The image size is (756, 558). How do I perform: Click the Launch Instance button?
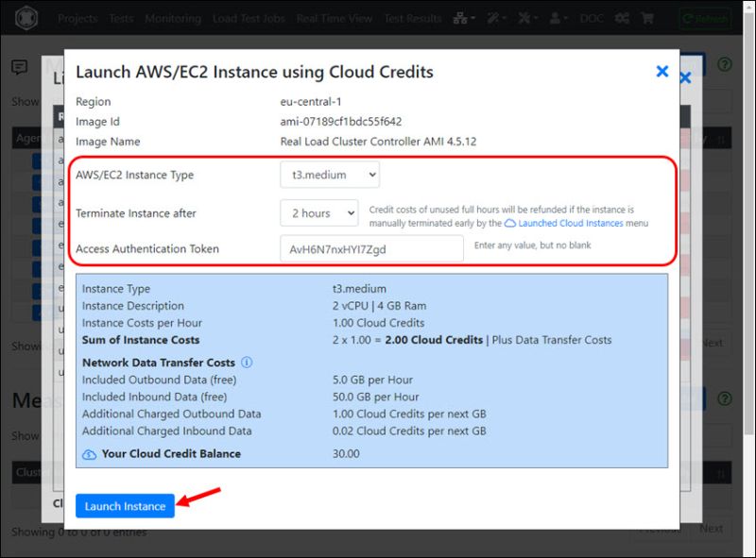click(125, 506)
